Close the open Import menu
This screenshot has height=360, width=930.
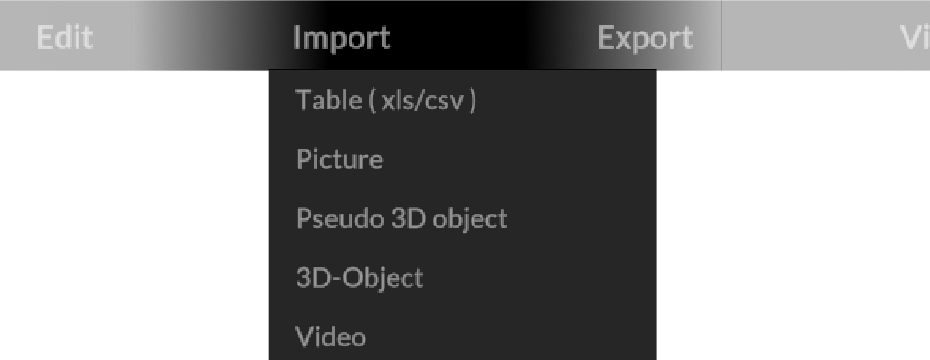pos(342,38)
